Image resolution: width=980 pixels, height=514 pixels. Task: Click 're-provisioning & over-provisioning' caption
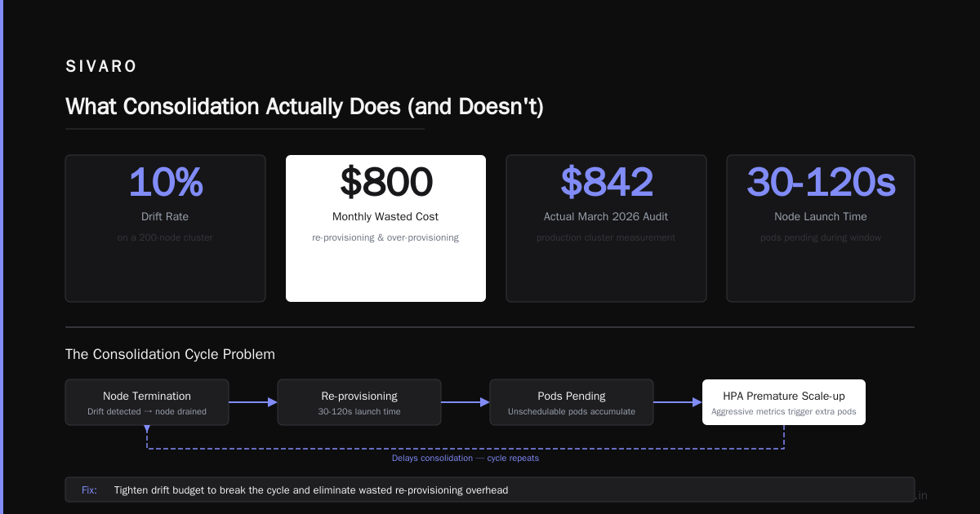click(385, 237)
